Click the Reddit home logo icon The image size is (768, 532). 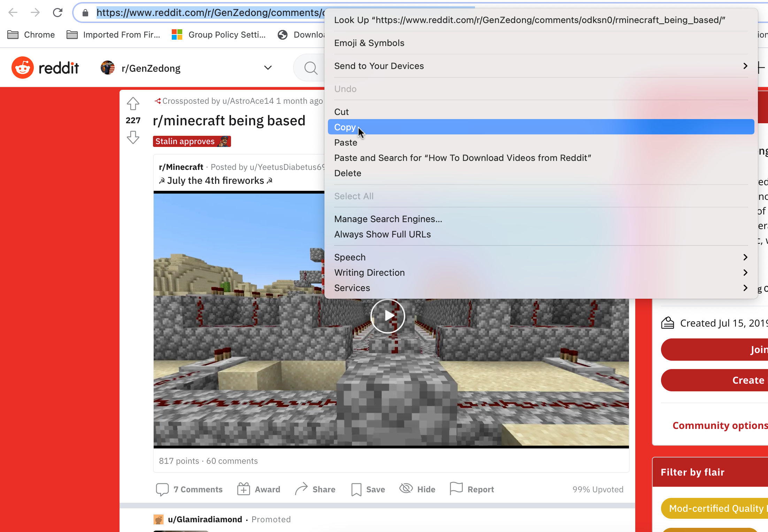pos(22,68)
